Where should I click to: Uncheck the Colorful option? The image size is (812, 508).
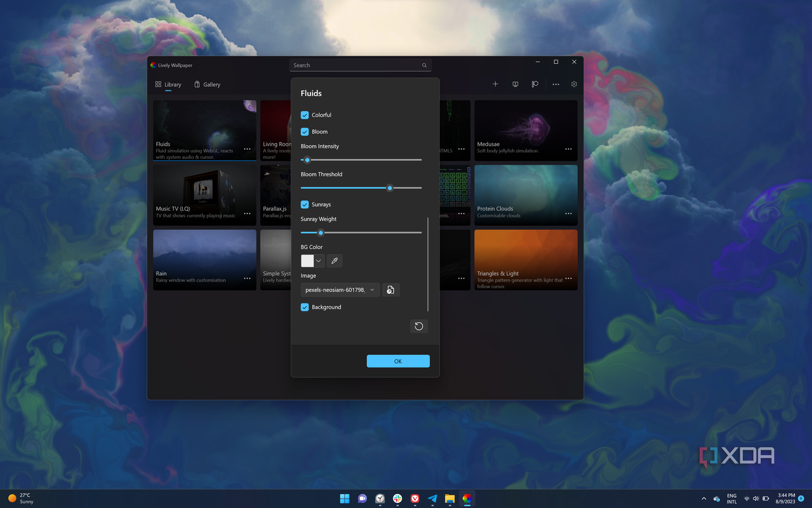[304, 115]
